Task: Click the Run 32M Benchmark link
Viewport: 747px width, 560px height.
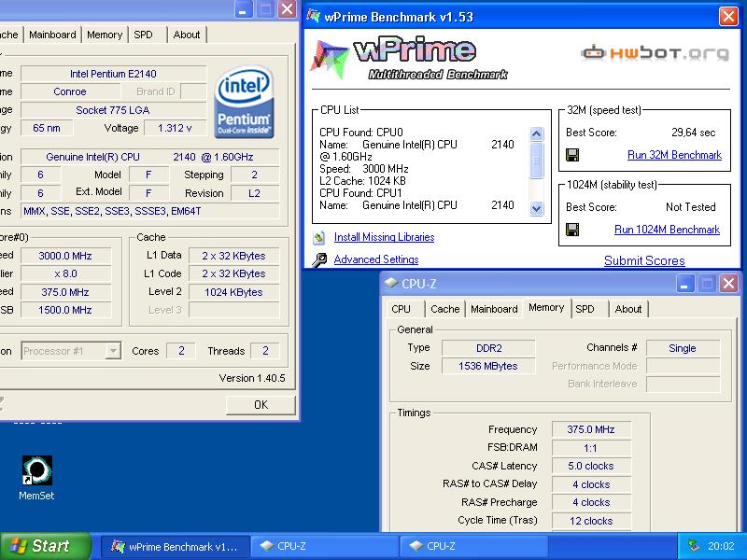Action: (674, 155)
